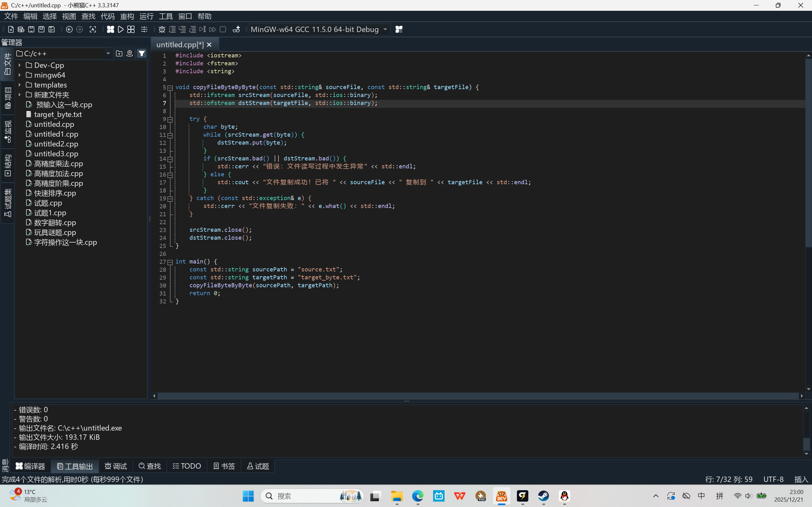This screenshot has height=507, width=812.
Task: Click the Back navigation arrow icon
Action: [x=69, y=29]
